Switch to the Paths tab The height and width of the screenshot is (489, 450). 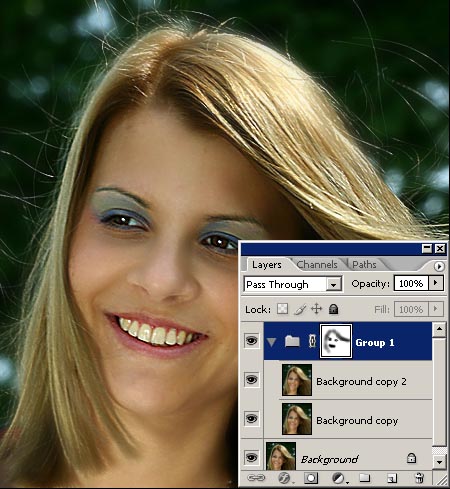click(364, 265)
